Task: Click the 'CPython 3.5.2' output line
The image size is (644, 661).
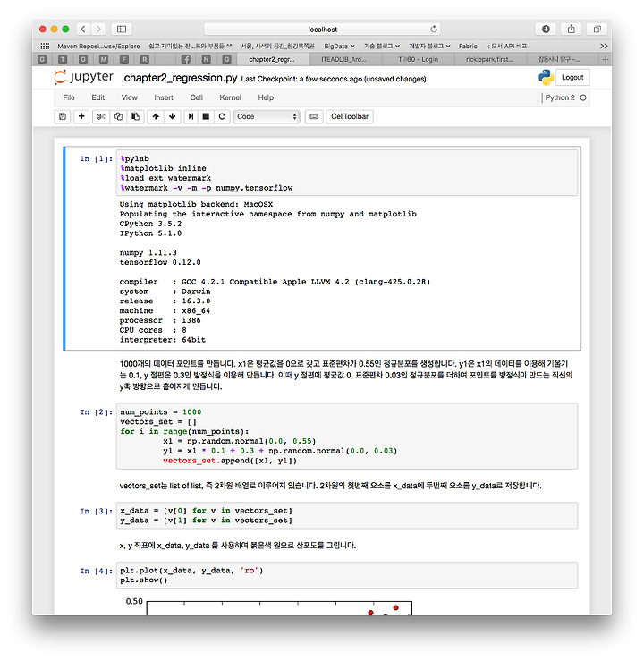Action: [x=150, y=224]
